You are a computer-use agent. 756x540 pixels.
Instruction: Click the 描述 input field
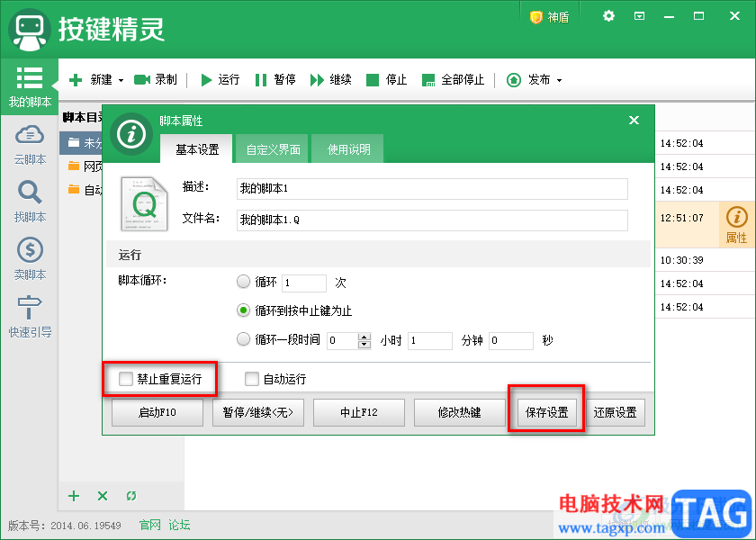[x=432, y=188]
